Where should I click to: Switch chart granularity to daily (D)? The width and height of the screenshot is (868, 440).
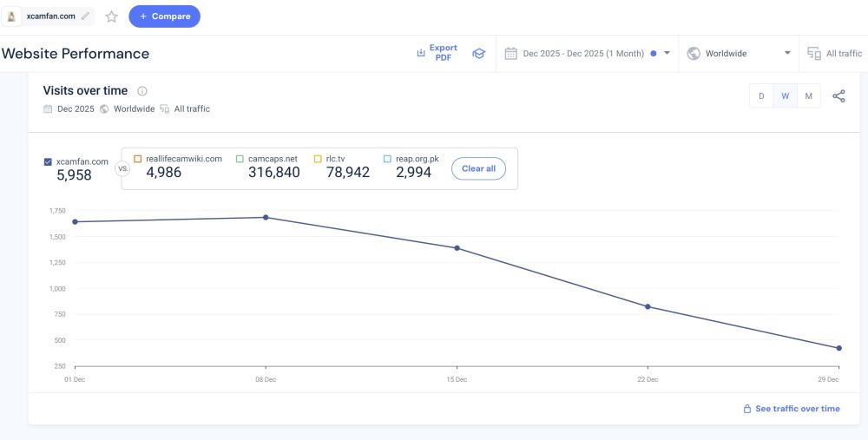point(761,96)
